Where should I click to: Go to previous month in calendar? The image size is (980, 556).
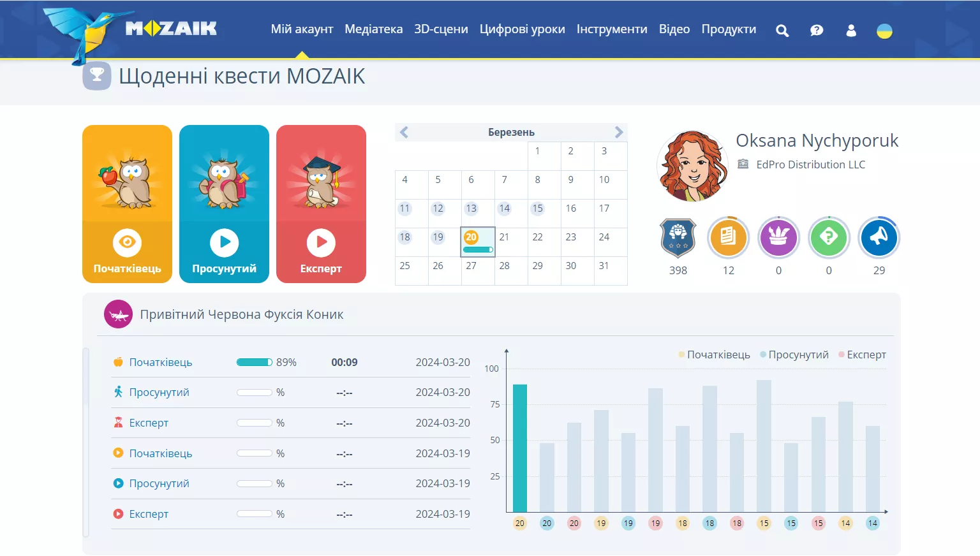404,132
